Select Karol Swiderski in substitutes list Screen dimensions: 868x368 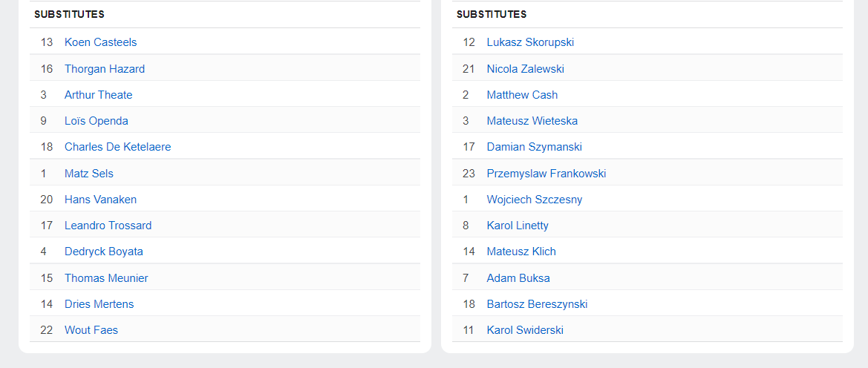tap(525, 330)
